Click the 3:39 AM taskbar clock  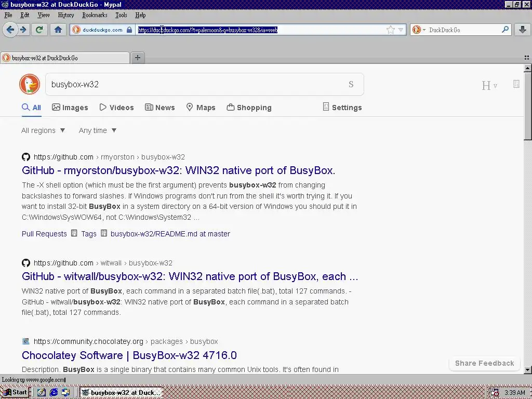coord(514,393)
